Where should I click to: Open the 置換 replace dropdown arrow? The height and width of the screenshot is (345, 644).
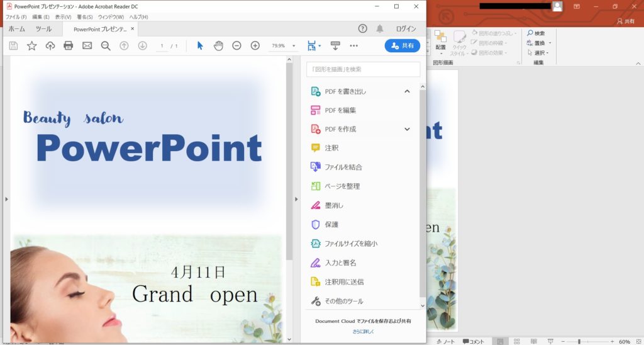(x=550, y=43)
